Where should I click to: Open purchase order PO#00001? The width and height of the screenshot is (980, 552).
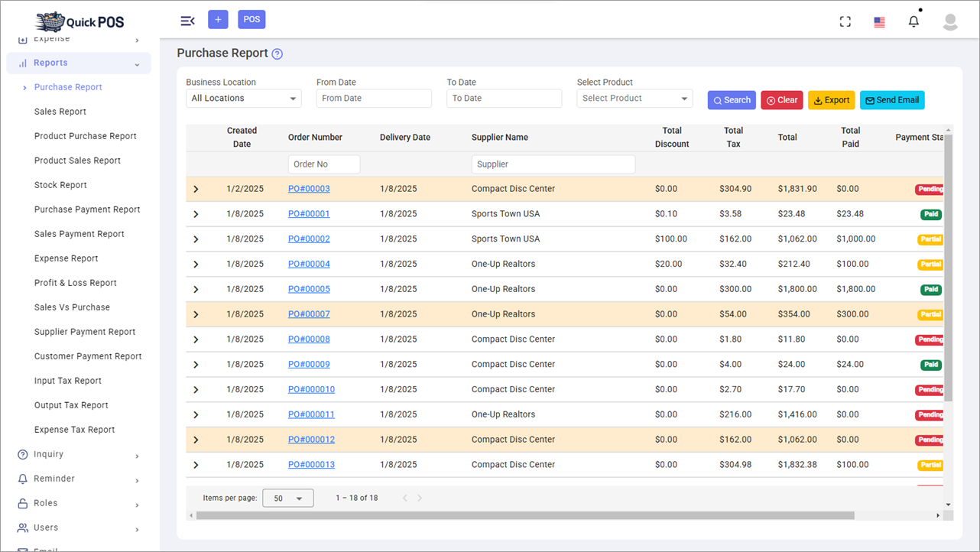[x=309, y=213]
